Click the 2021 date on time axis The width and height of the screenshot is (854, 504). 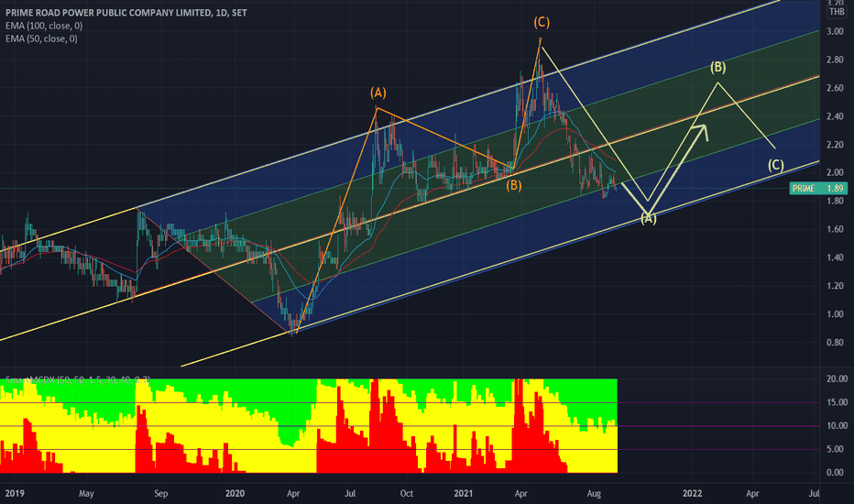click(x=464, y=494)
